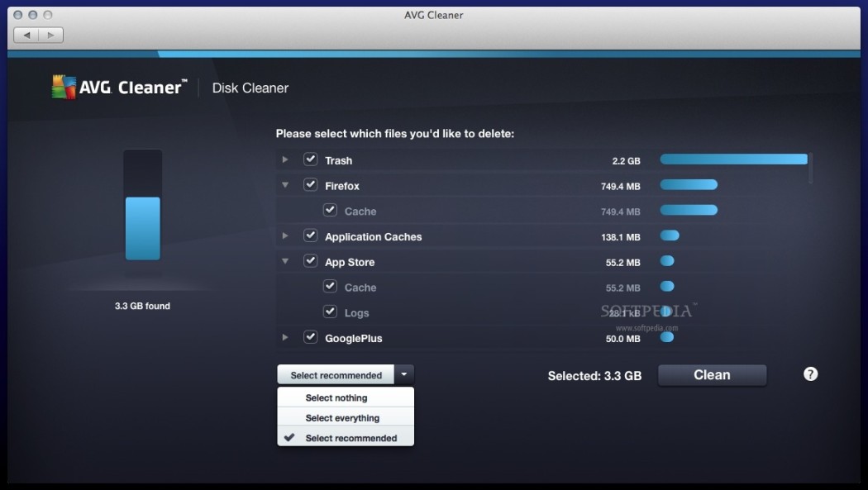Image resolution: width=868 pixels, height=490 pixels.
Task: Click the "Trash" row label
Action: 338,160
